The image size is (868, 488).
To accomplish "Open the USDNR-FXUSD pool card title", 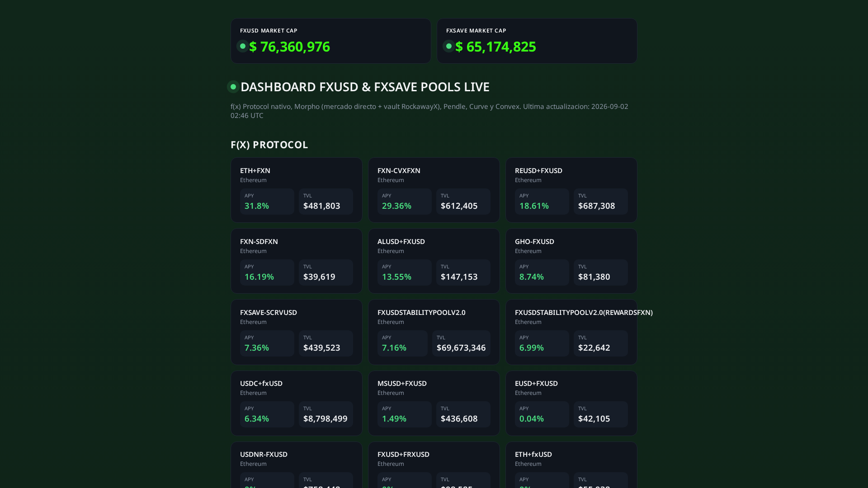I will click(264, 454).
